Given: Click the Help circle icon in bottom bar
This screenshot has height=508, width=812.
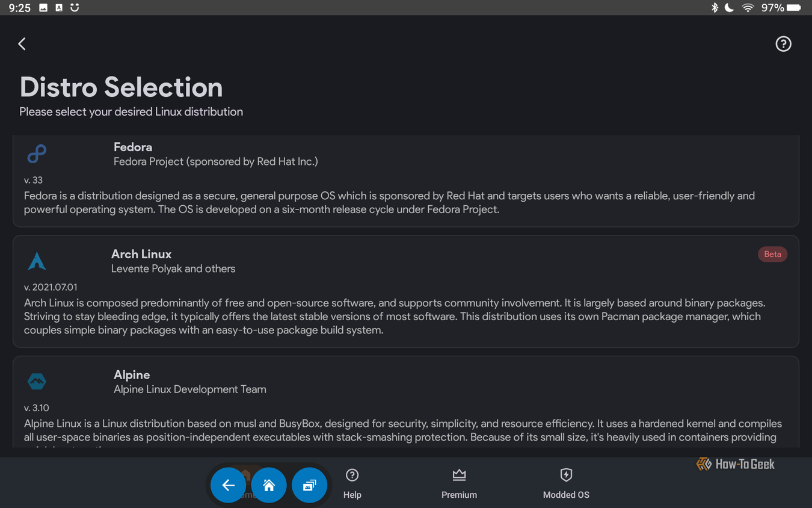Looking at the screenshot, I should (352, 475).
